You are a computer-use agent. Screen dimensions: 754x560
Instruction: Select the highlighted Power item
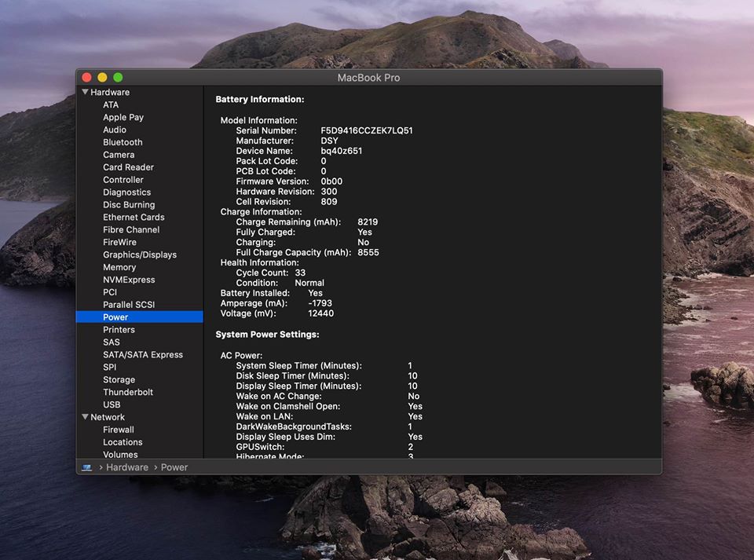coord(140,317)
